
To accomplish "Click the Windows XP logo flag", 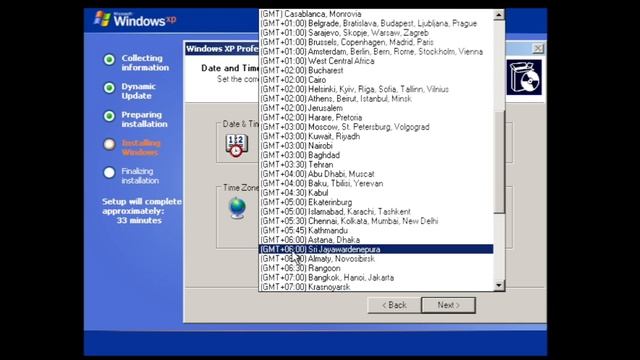I will coord(102,19).
